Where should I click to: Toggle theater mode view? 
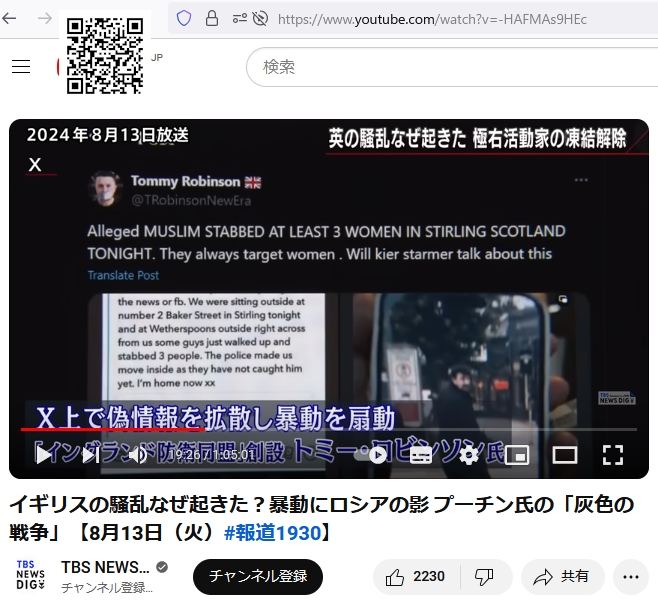coord(565,455)
